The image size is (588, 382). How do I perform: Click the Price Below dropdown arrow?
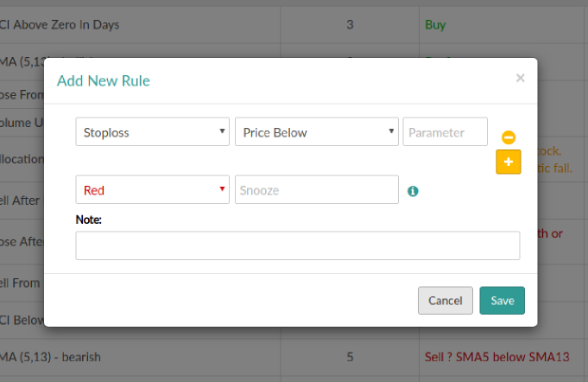click(x=391, y=131)
